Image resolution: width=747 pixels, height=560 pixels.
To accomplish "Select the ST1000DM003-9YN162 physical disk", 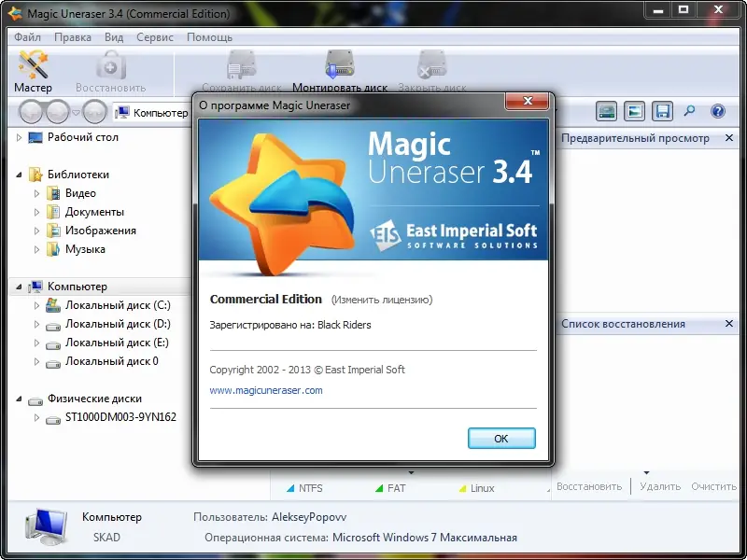I will coord(120,417).
